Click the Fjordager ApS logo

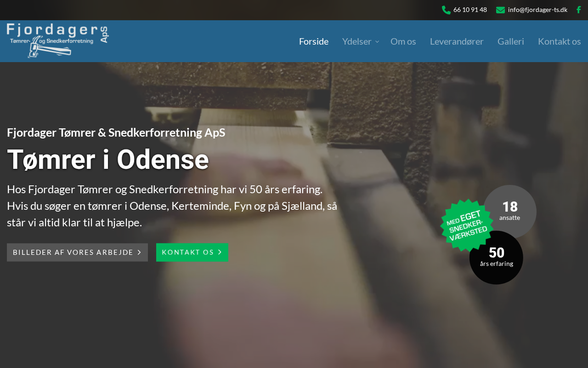[58, 40]
